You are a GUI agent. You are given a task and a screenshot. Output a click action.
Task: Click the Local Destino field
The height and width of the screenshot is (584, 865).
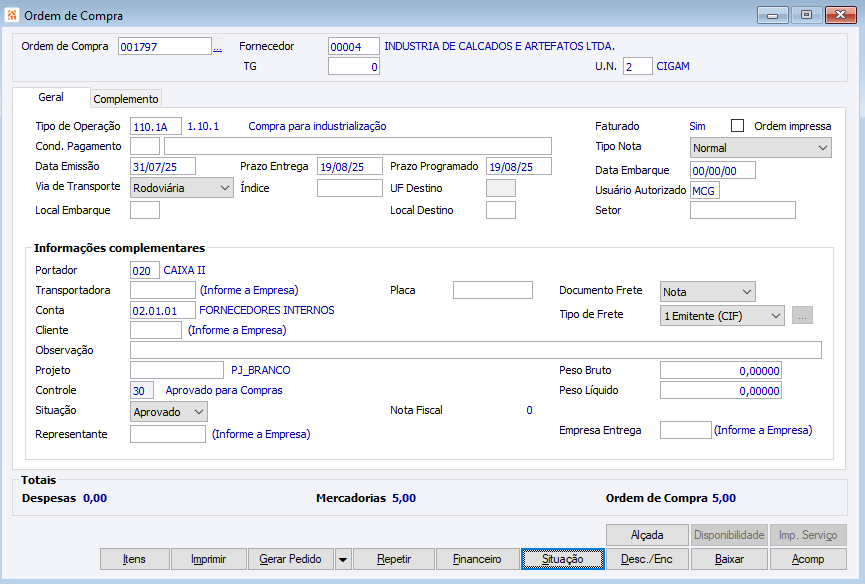coord(500,210)
